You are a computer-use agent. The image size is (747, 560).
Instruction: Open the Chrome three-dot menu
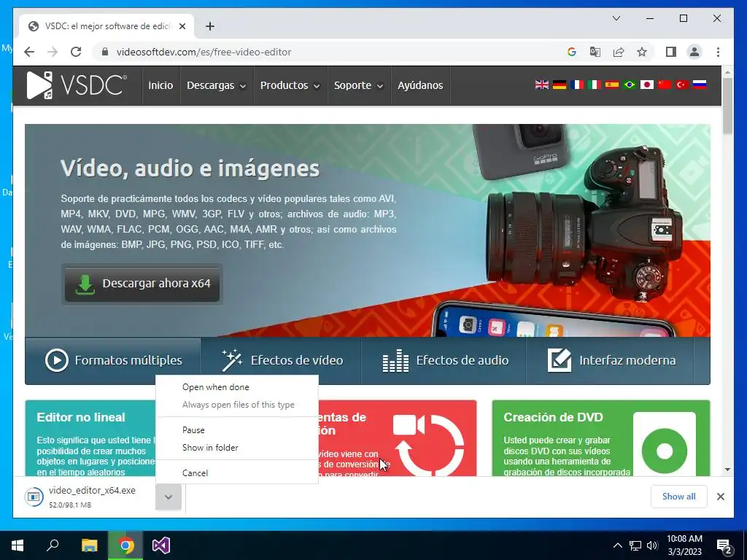718,52
